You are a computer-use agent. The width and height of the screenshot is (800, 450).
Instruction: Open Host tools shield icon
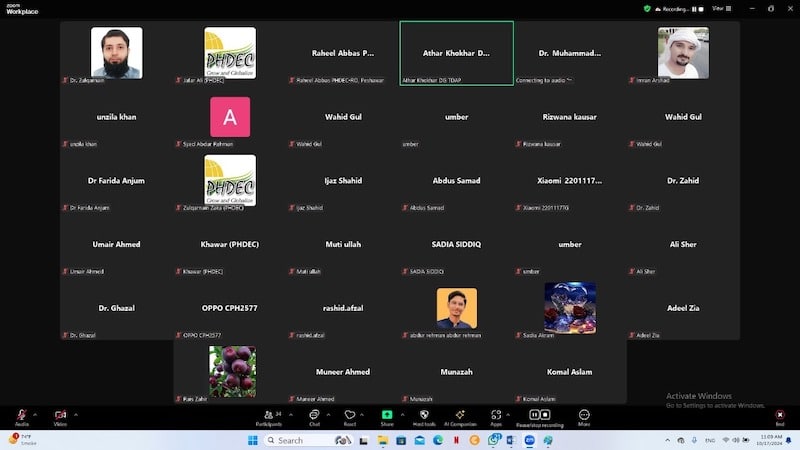pyautogui.click(x=424, y=415)
